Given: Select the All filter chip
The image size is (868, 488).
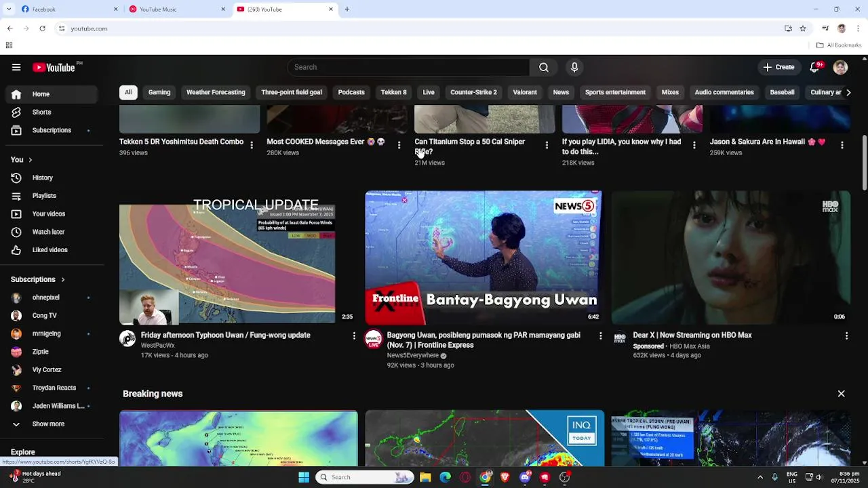Looking at the screenshot, I should [x=128, y=92].
